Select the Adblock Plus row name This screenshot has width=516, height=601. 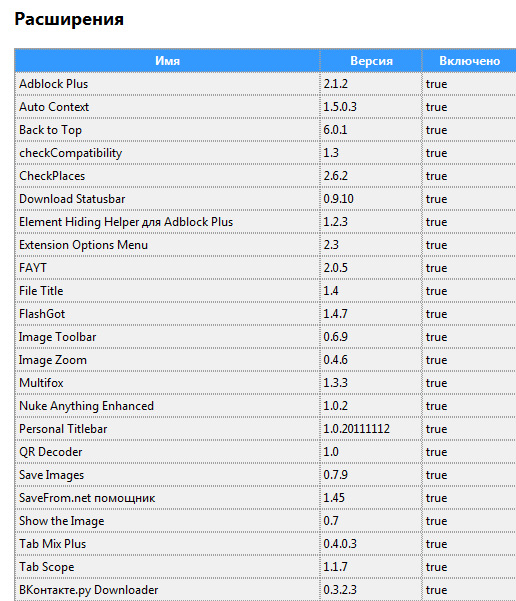[54, 84]
